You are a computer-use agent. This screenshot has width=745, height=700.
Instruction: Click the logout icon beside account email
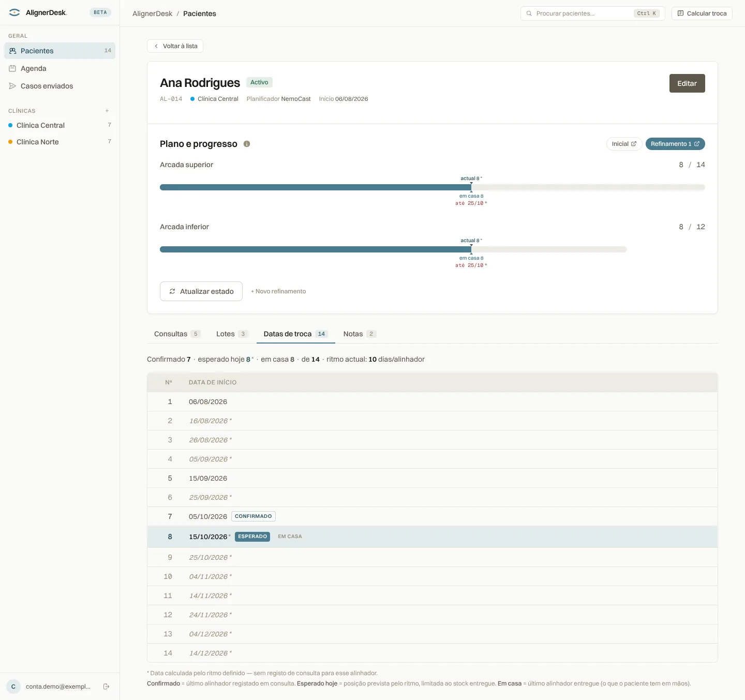point(106,687)
